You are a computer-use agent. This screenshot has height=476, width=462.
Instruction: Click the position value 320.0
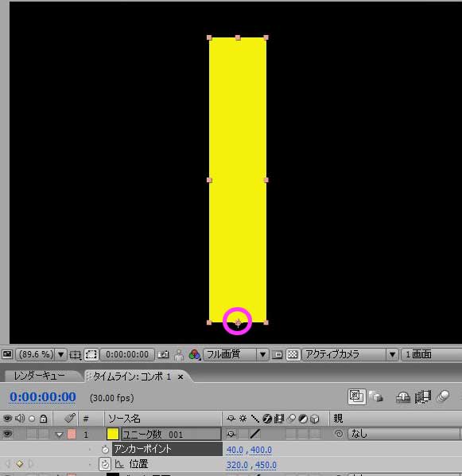click(x=237, y=465)
